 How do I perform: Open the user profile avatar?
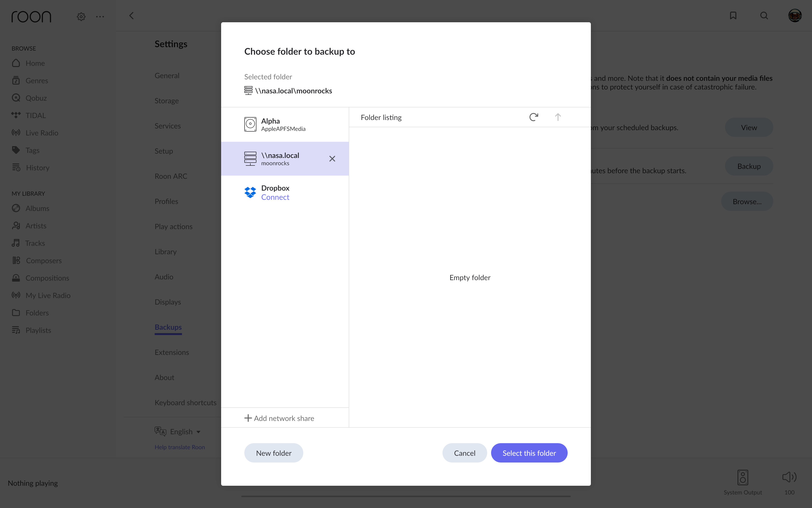[795, 16]
